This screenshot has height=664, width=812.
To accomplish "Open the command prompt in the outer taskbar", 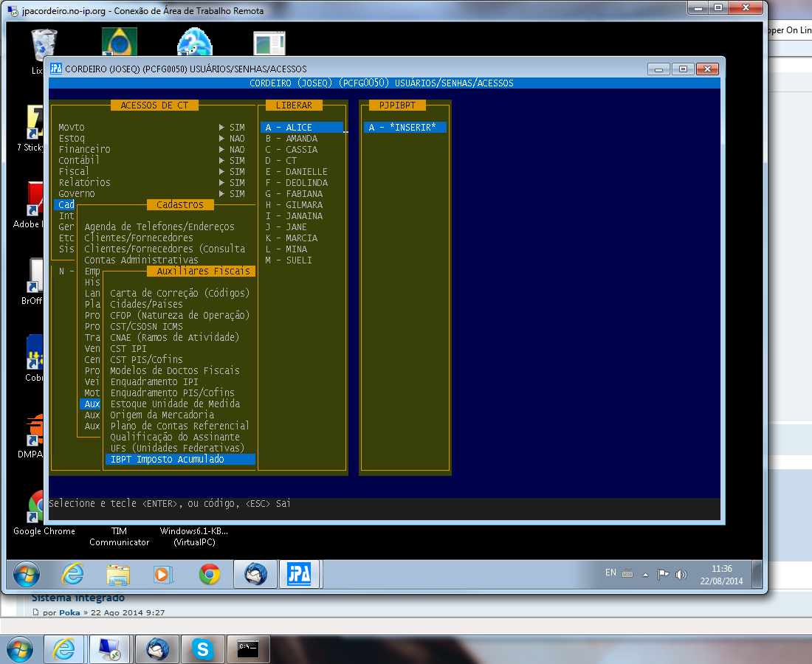I will [247, 649].
